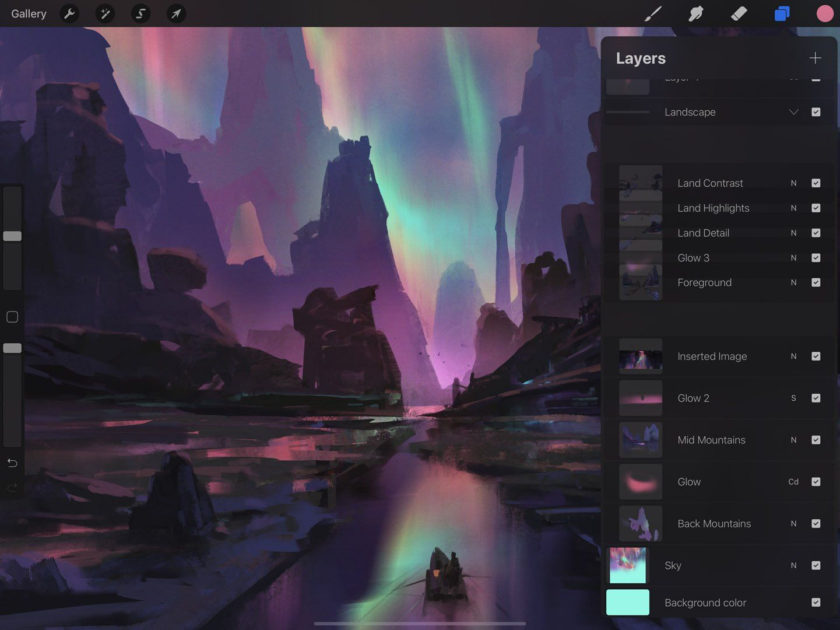This screenshot has width=840, height=630.
Task: Tap the Inserted Image layer thumbnail
Action: click(640, 356)
